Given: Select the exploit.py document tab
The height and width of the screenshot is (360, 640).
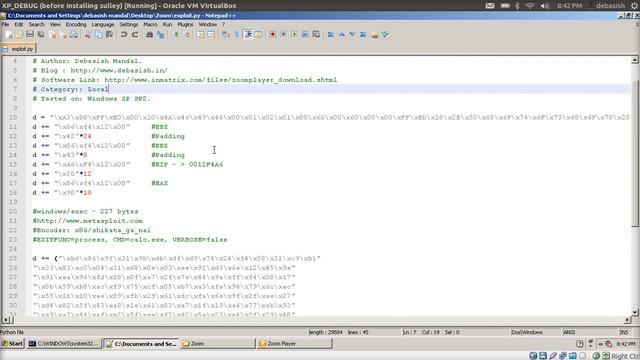Looking at the screenshot, I should click(18, 49).
